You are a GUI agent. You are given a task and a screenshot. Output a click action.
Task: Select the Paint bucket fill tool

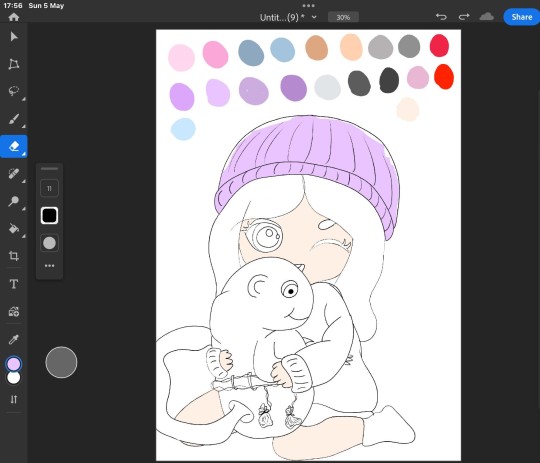tap(14, 228)
